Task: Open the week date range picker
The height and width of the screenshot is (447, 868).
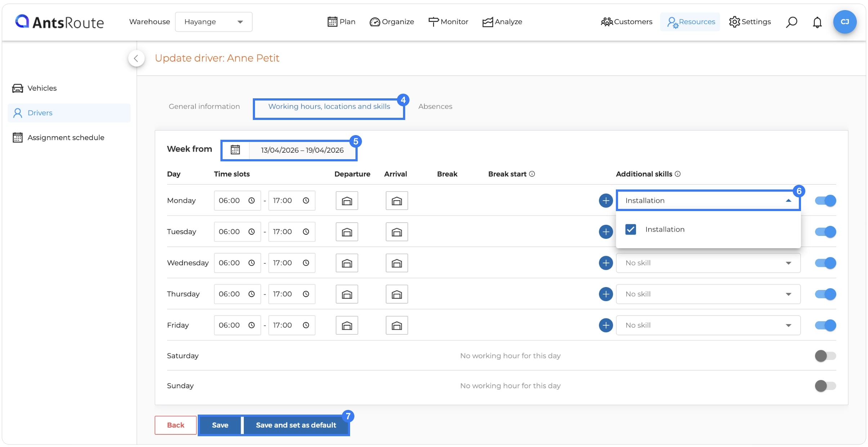Action: (302, 150)
